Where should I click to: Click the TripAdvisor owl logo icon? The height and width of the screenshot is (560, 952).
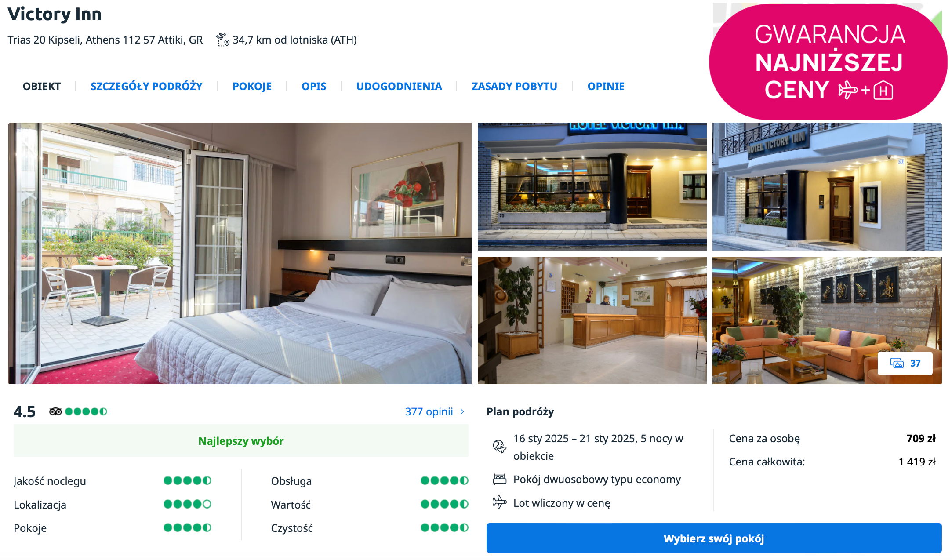pyautogui.click(x=55, y=411)
